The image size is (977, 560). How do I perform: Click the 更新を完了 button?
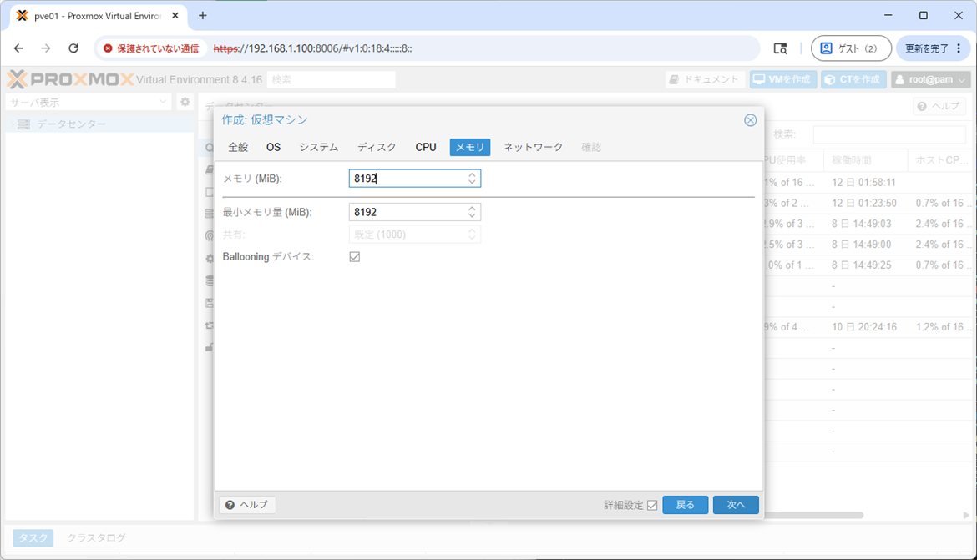pos(927,48)
